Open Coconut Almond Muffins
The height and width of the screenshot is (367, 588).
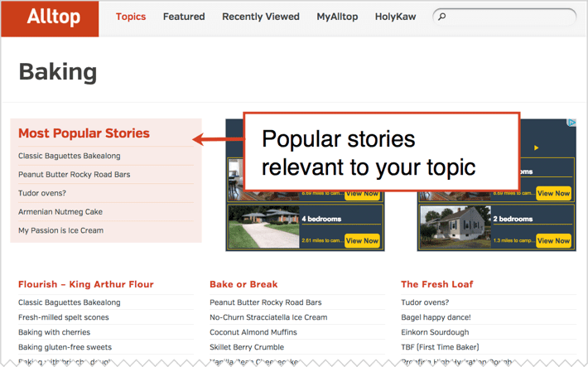[253, 332]
